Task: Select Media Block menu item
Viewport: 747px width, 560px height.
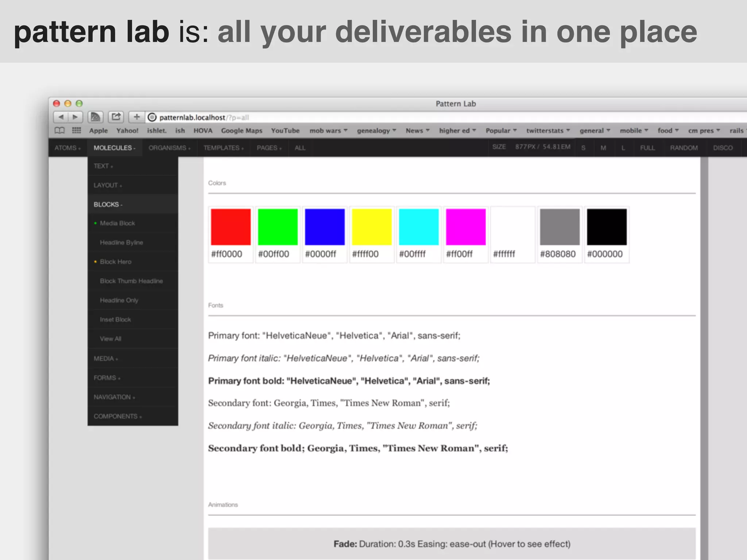Action: click(x=117, y=223)
